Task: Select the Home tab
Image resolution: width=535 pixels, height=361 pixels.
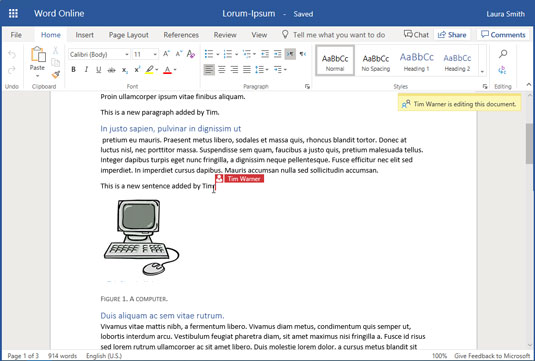Action: click(x=51, y=35)
